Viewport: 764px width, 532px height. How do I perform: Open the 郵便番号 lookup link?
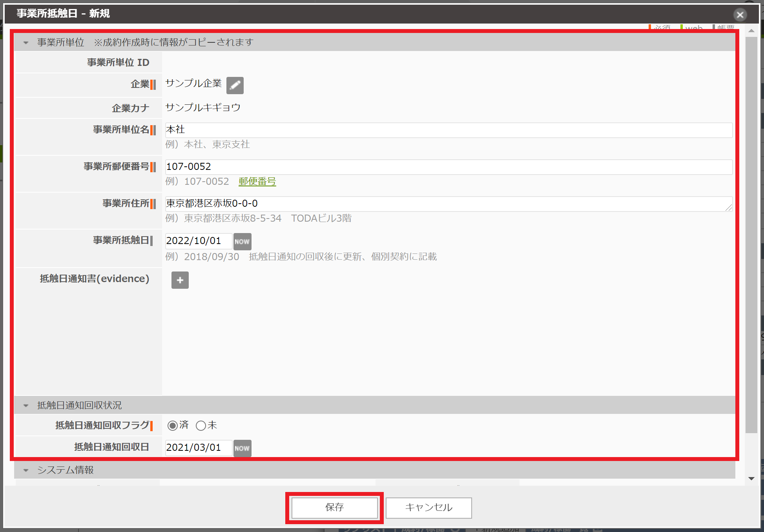pos(257,182)
